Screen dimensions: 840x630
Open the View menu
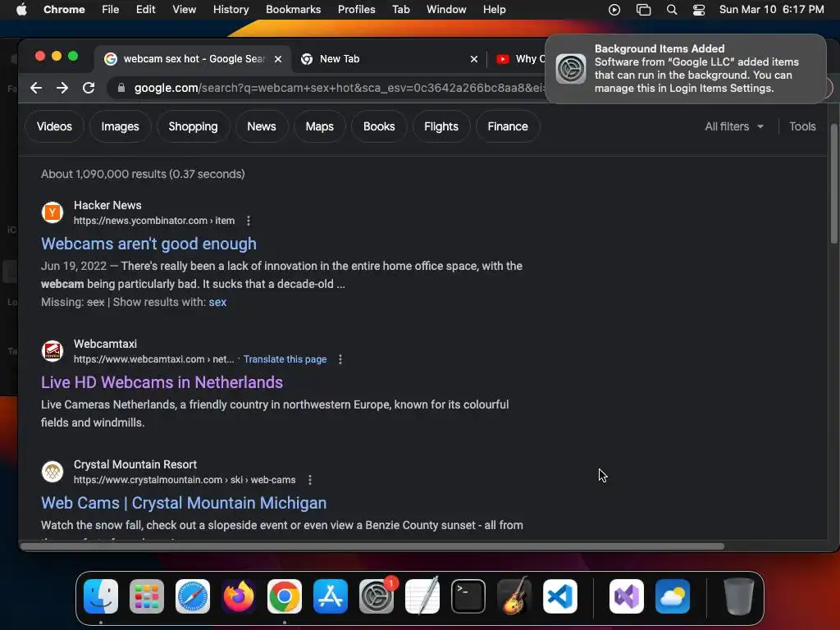tap(185, 10)
